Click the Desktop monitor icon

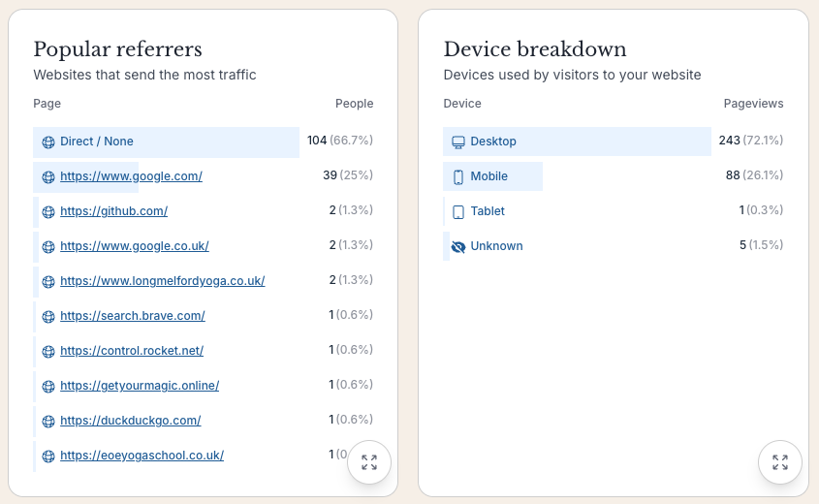point(458,142)
